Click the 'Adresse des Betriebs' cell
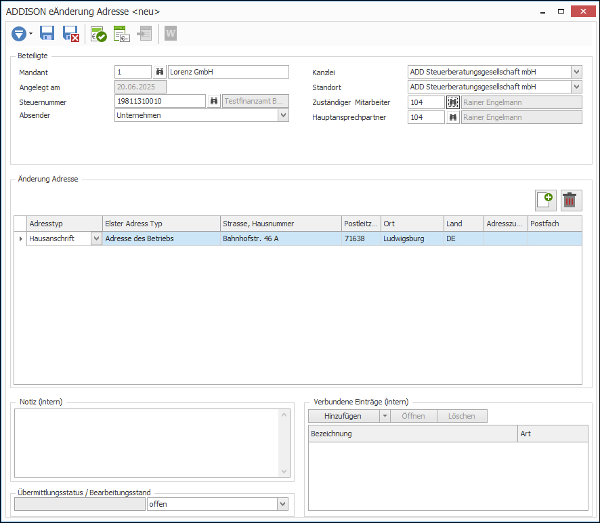600x523 pixels. (x=161, y=238)
